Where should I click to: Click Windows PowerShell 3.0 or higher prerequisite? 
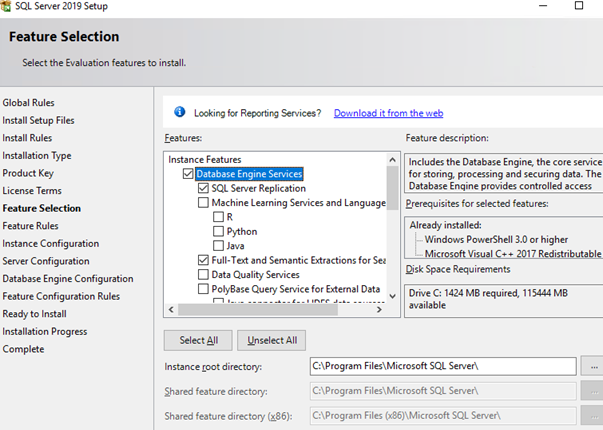pos(496,239)
